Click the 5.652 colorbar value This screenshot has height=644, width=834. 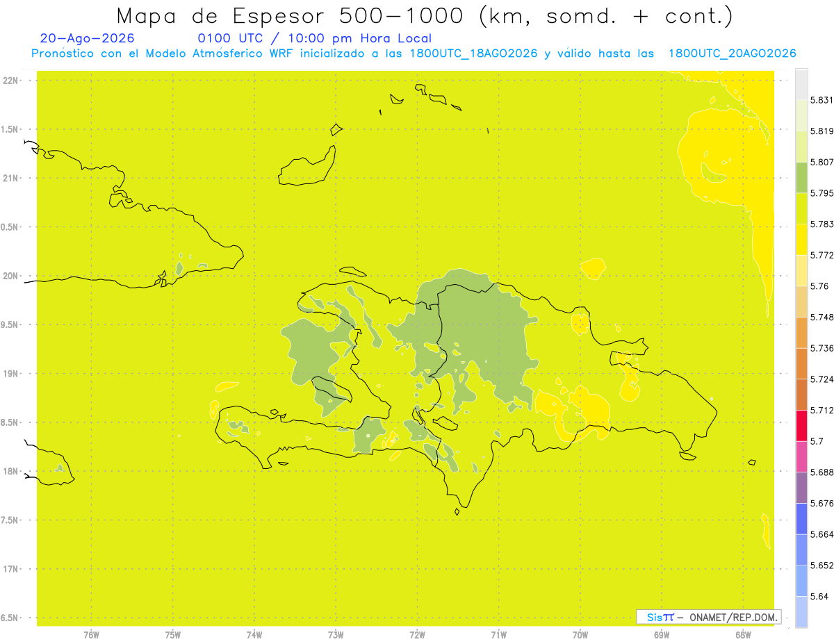coord(822,565)
